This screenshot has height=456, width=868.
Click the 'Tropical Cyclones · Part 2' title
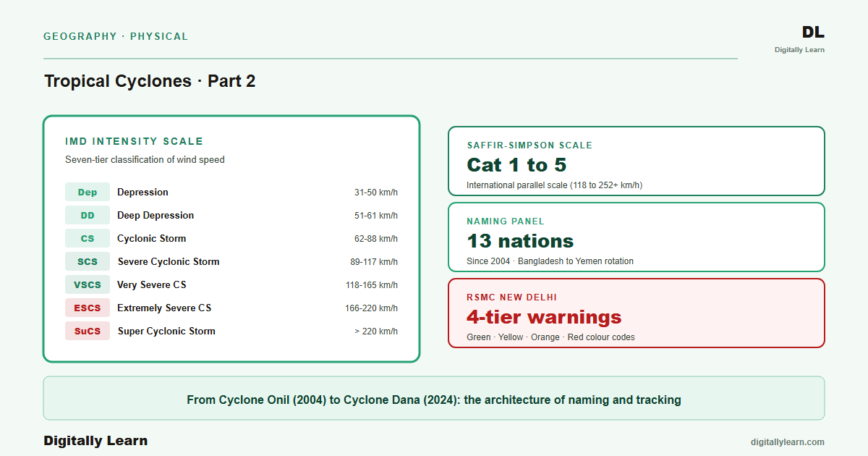tap(150, 81)
